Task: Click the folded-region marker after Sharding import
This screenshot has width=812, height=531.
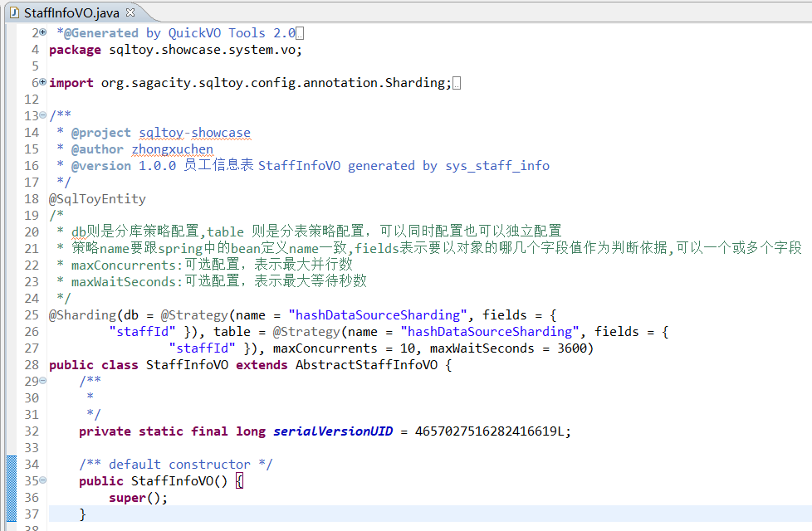Action: [457, 83]
